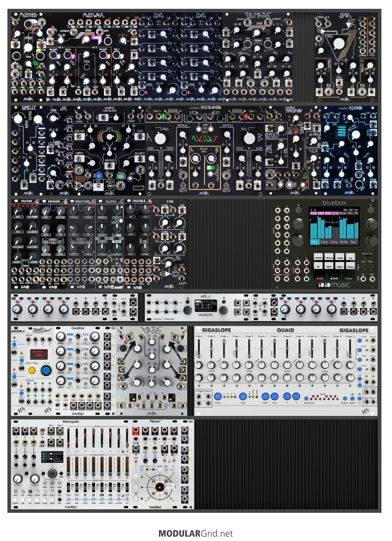Click the RUN button on Metropolix
The height and width of the screenshot is (541, 392).
(x=15, y=491)
